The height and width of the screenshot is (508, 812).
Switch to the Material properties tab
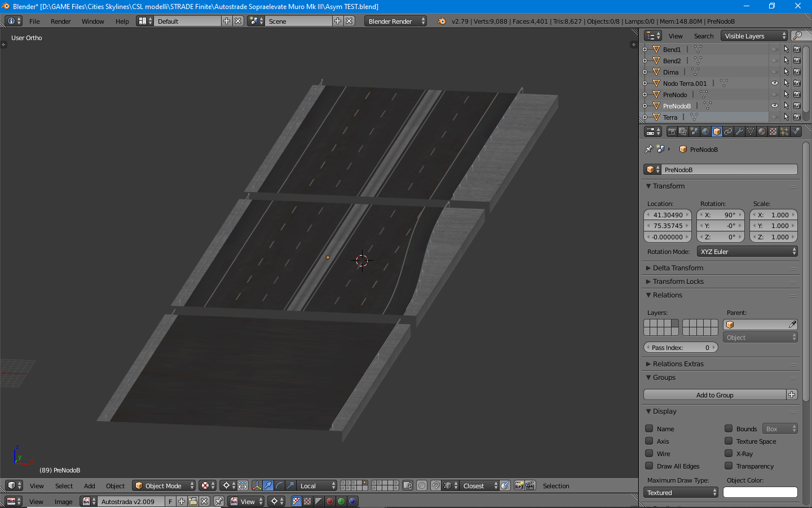[x=762, y=132]
